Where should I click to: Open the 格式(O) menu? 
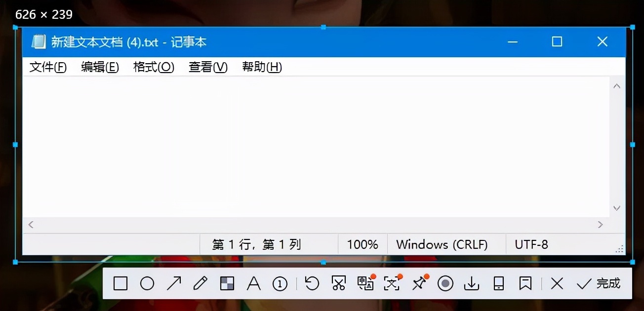[x=154, y=67]
